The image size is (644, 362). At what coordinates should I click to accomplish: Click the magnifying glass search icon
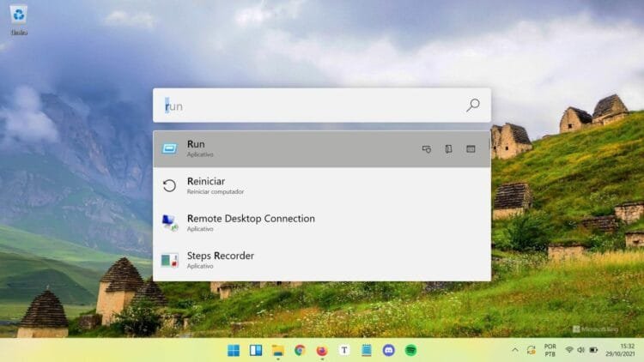tap(473, 106)
